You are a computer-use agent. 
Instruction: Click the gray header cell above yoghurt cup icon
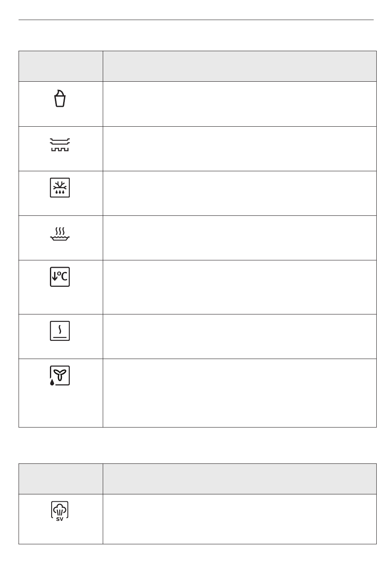click(x=61, y=66)
